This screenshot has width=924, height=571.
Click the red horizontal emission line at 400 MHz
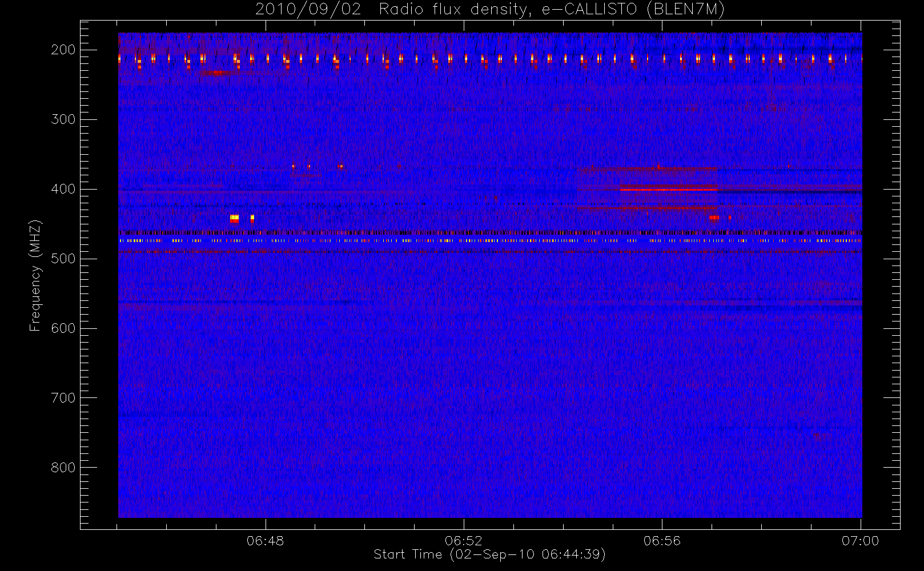[x=668, y=189]
